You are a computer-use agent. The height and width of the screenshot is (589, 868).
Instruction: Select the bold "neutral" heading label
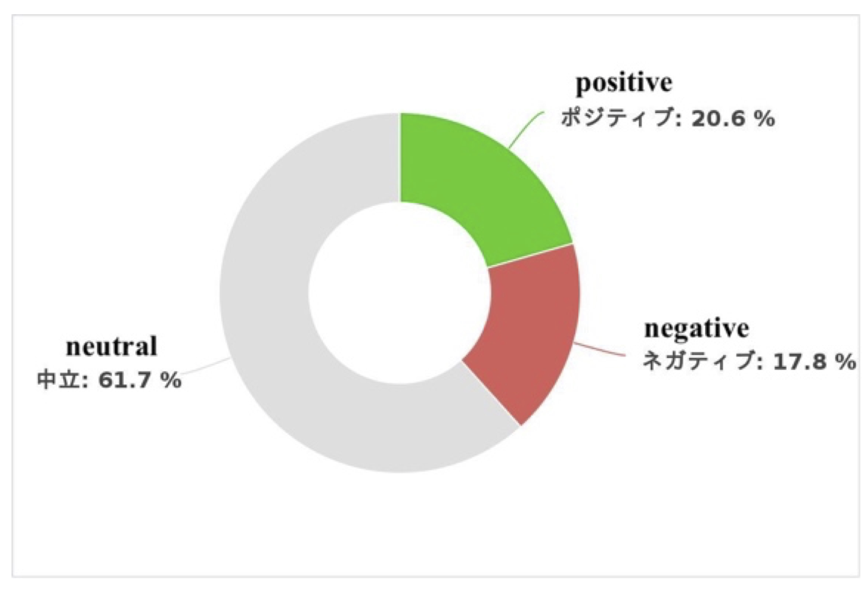112,346
